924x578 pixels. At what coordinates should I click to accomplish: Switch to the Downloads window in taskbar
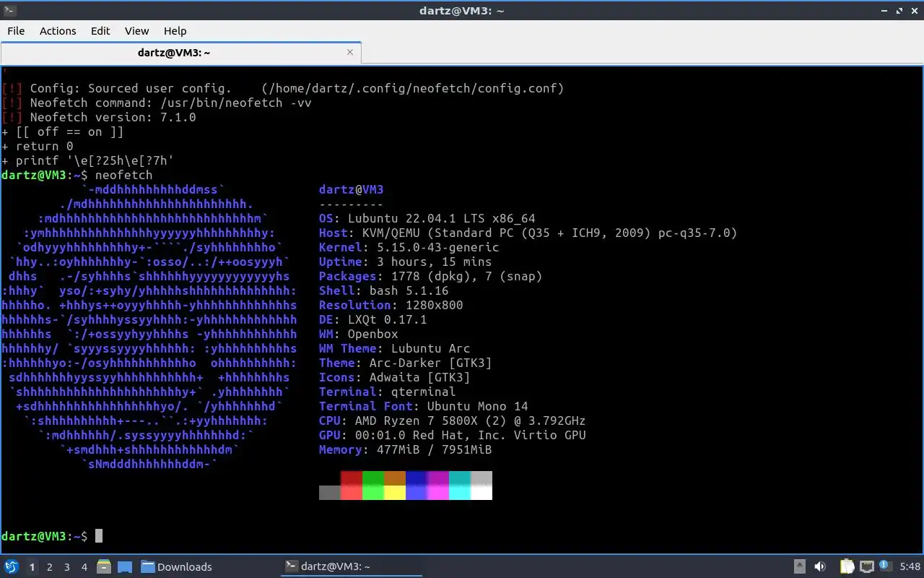(177, 566)
